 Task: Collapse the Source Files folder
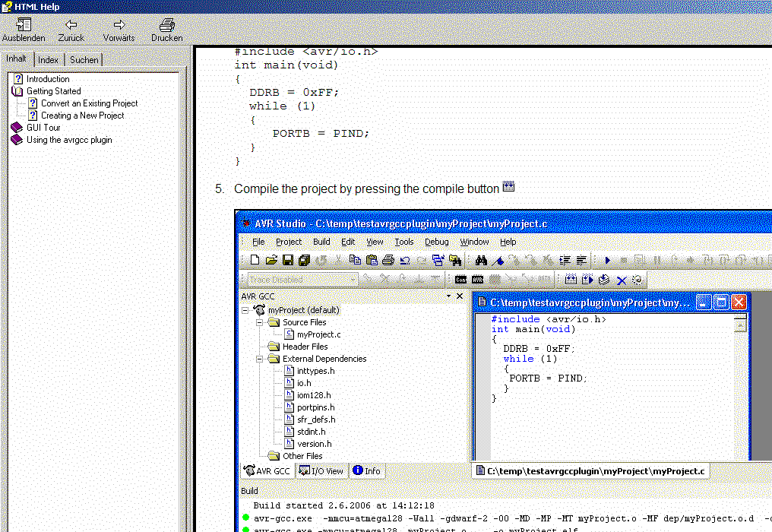[259, 323]
